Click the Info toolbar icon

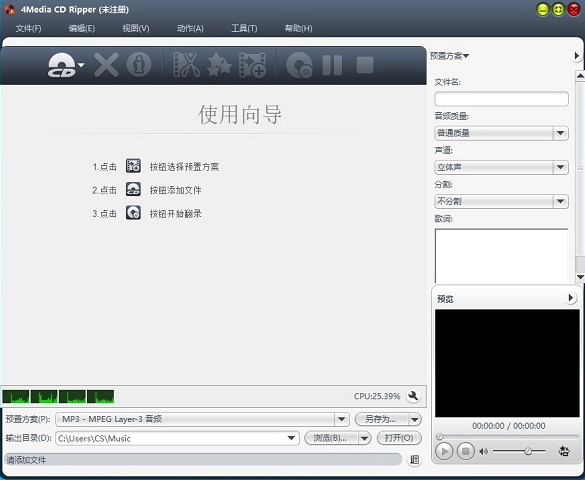click(139, 65)
